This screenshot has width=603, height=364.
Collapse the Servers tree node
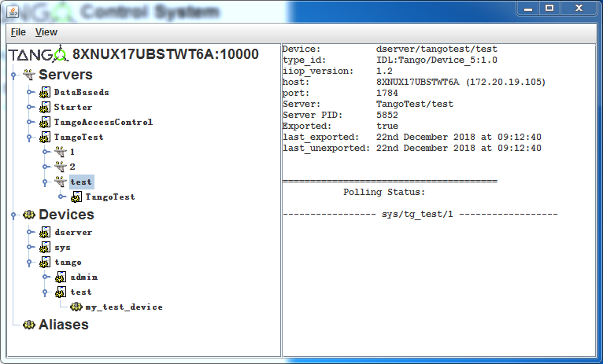(x=14, y=75)
